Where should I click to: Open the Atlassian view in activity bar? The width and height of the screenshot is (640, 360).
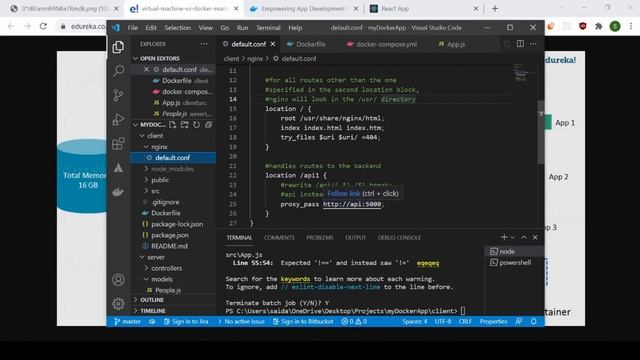pos(118,167)
